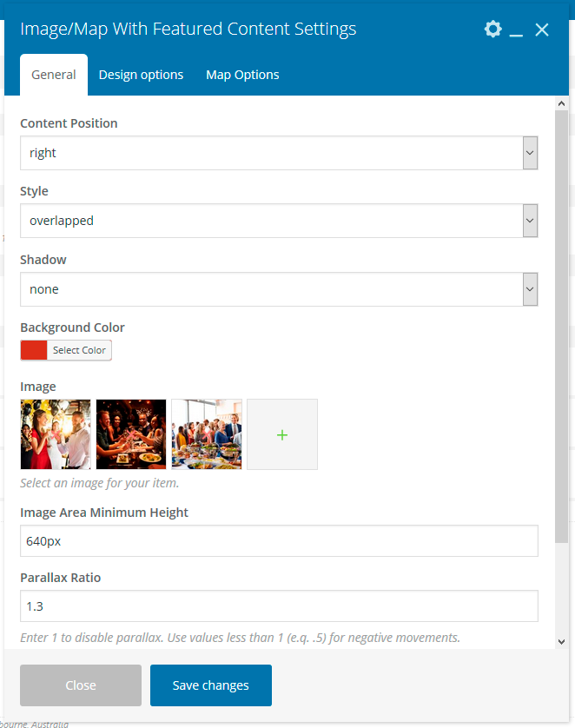Click the green plus to add image
This screenshot has width=575, height=728.
[282, 434]
